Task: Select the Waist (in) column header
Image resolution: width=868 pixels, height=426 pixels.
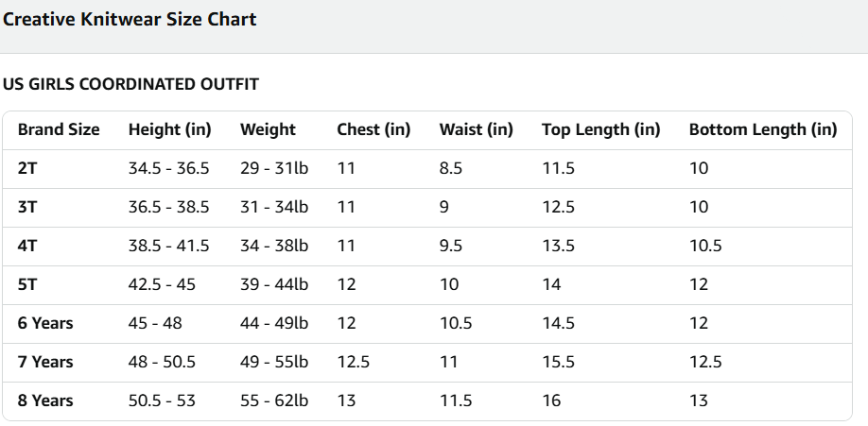Action: click(x=476, y=129)
